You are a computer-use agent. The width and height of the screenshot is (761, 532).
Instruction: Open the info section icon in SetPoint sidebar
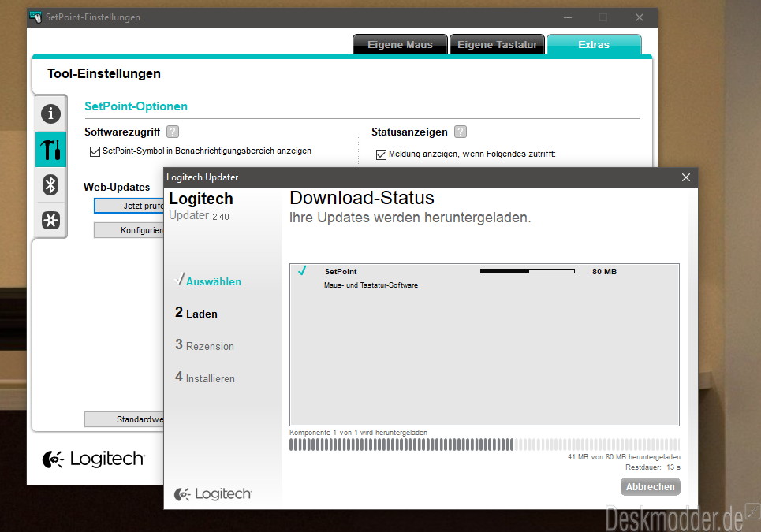(50, 113)
